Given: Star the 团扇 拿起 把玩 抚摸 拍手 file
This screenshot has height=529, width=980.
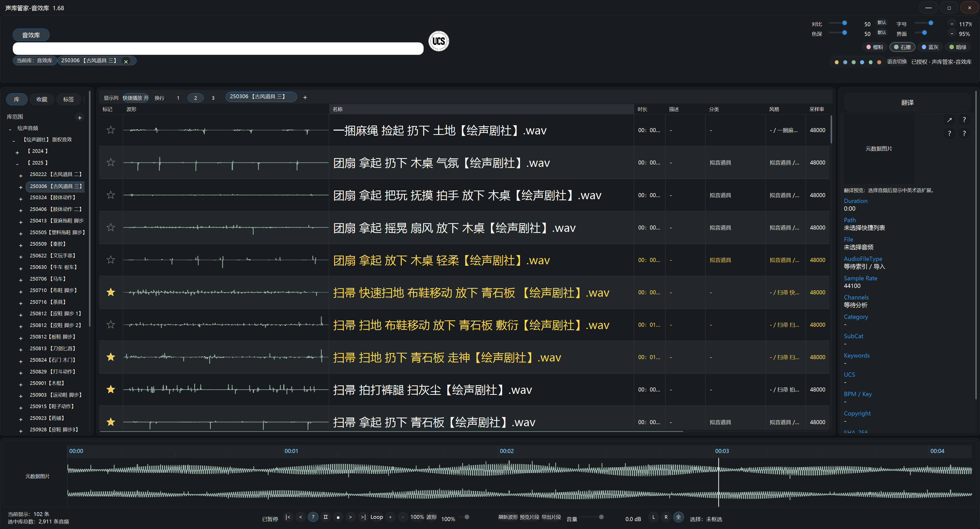Looking at the screenshot, I should (x=111, y=195).
